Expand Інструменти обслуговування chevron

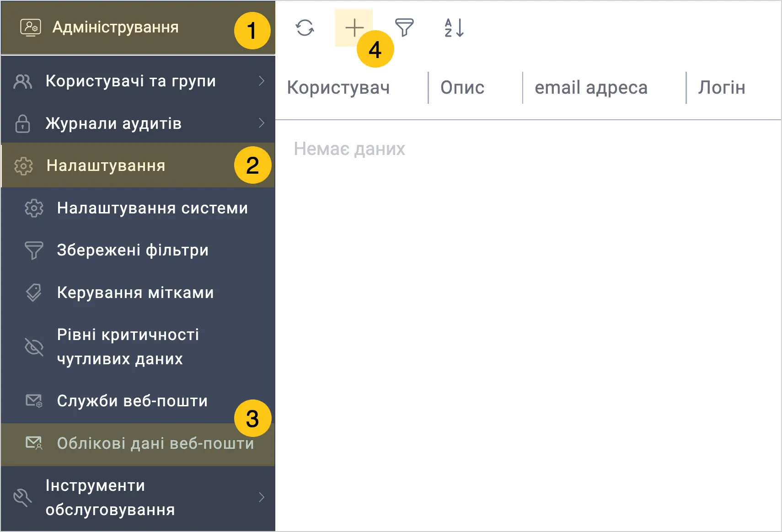click(262, 497)
